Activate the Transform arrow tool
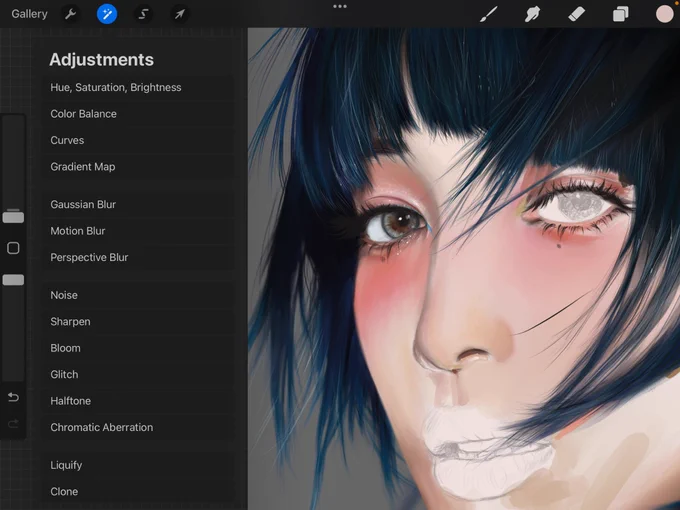The height and width of the screenshot is (510, 680). pyautogui.click(x=179, y=14)
